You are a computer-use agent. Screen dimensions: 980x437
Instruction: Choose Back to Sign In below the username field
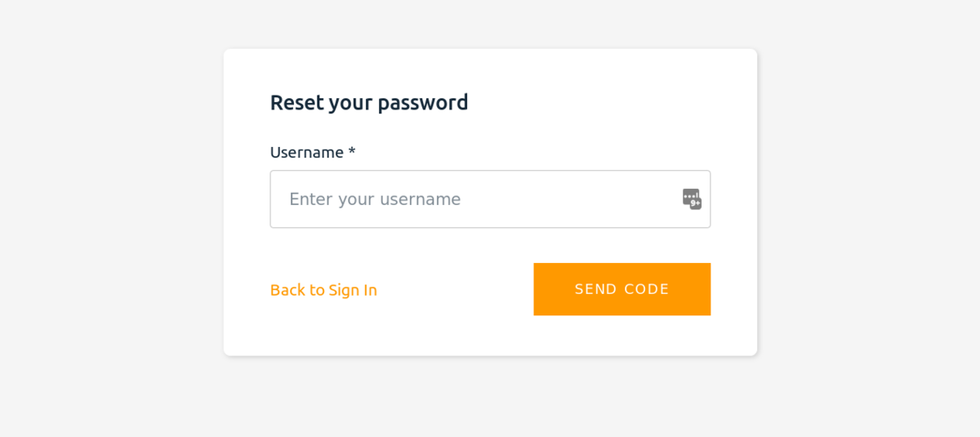point(323,290)
